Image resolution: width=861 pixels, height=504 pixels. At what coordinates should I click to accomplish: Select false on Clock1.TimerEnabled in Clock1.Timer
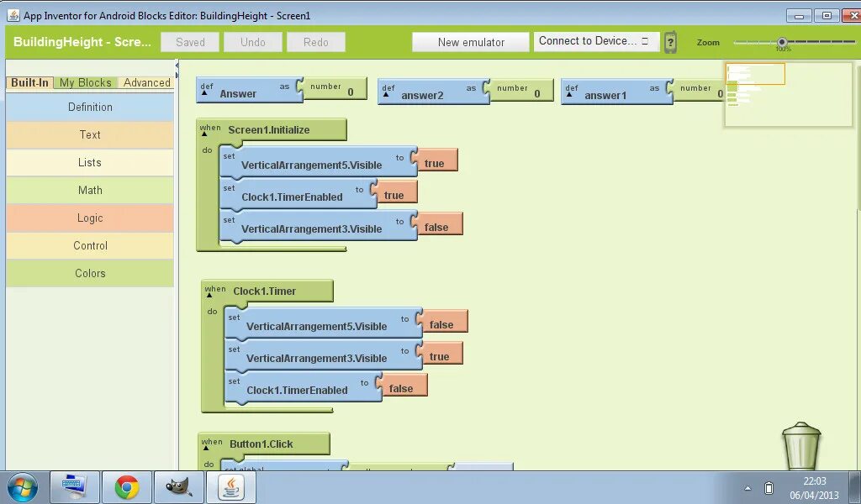click(404, 386)
